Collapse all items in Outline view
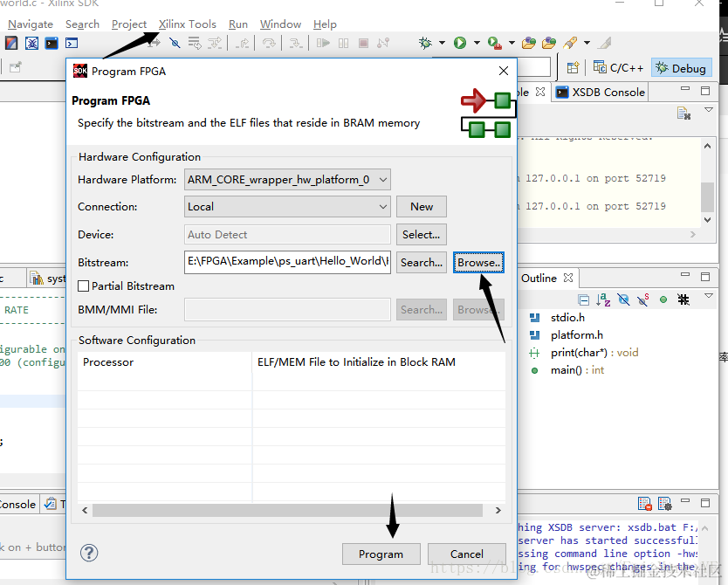This screenshot has height=585, width=728. [x=584, y=300]
